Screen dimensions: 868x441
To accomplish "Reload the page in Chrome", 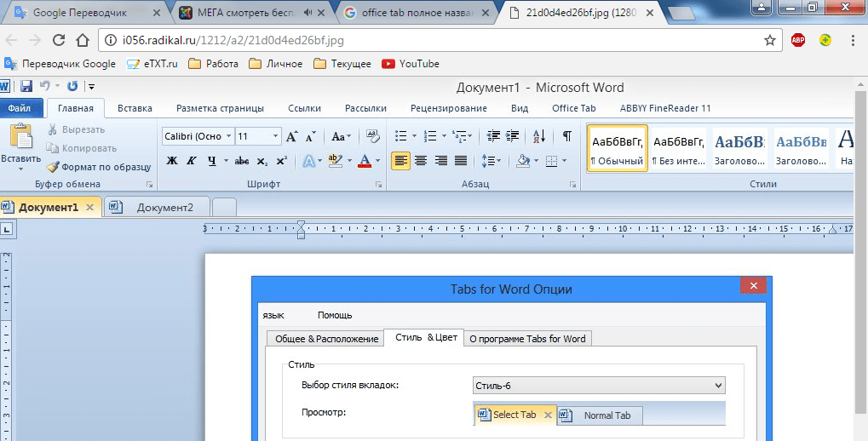I will tap(60, 40).
